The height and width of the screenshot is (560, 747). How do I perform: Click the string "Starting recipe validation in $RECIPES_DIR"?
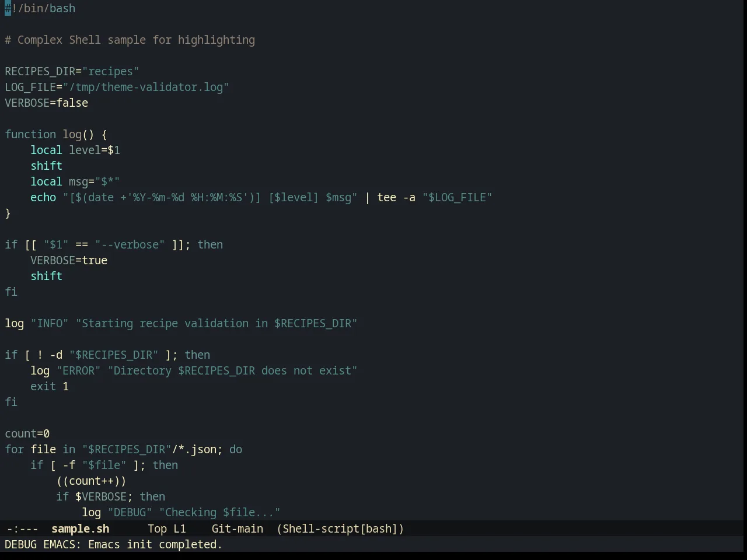click(x=217, y=323)
